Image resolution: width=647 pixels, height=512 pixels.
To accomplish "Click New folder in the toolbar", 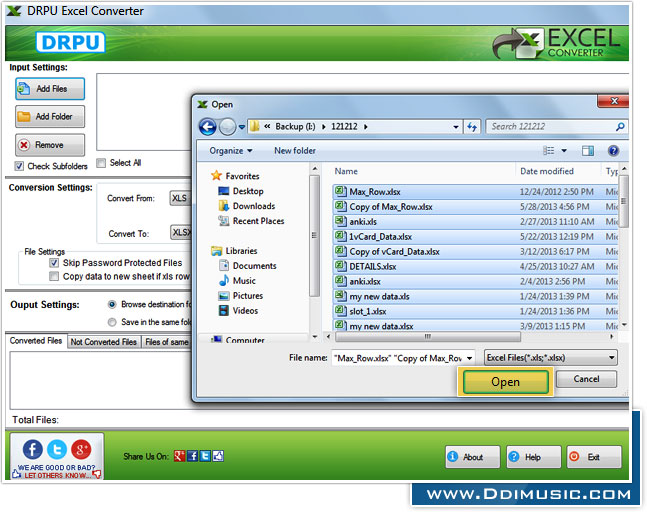I will 295,151.
